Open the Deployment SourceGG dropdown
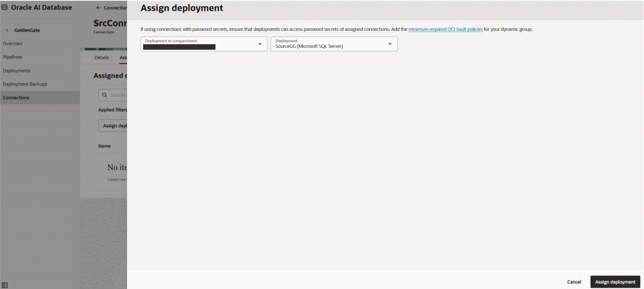Viewport: 644px width, 289px height. coord(334,44)
